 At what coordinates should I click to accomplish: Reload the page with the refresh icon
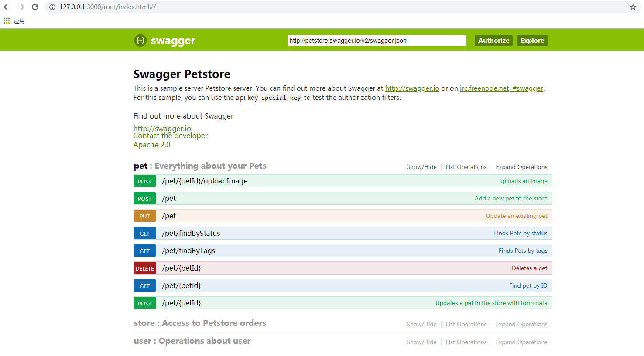(x=35, y=7)
